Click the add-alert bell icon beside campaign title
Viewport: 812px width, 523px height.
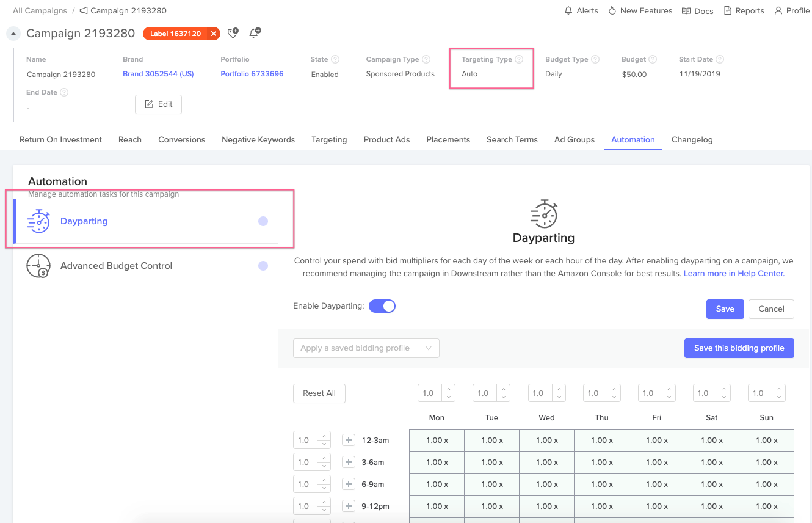tap(255, 33)
